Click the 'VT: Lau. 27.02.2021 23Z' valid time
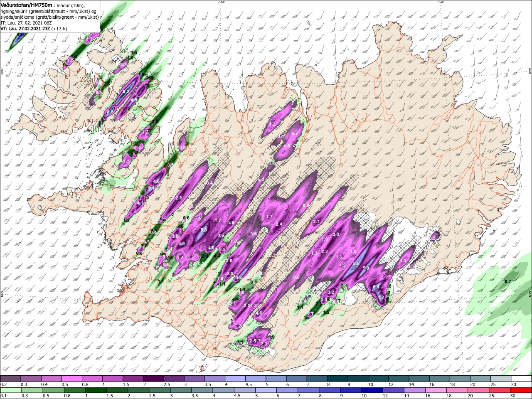 (25, 29)
